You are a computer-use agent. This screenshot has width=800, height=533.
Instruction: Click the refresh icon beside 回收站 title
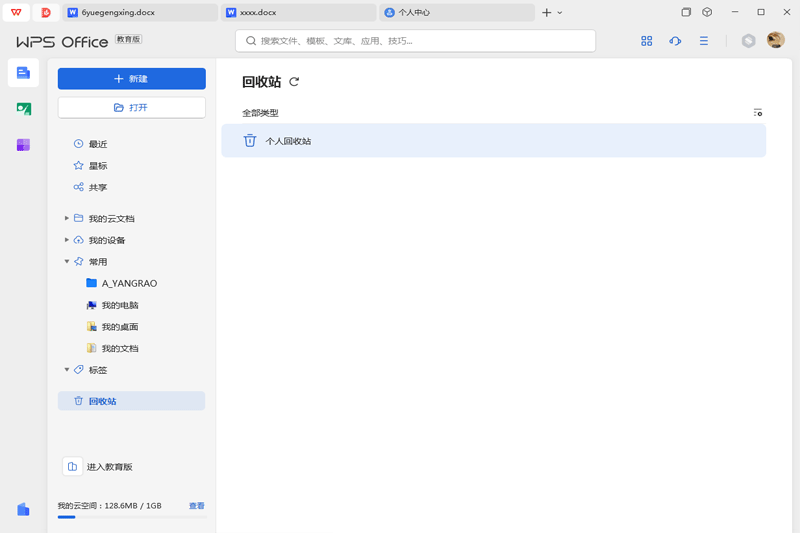click(294, 82)
